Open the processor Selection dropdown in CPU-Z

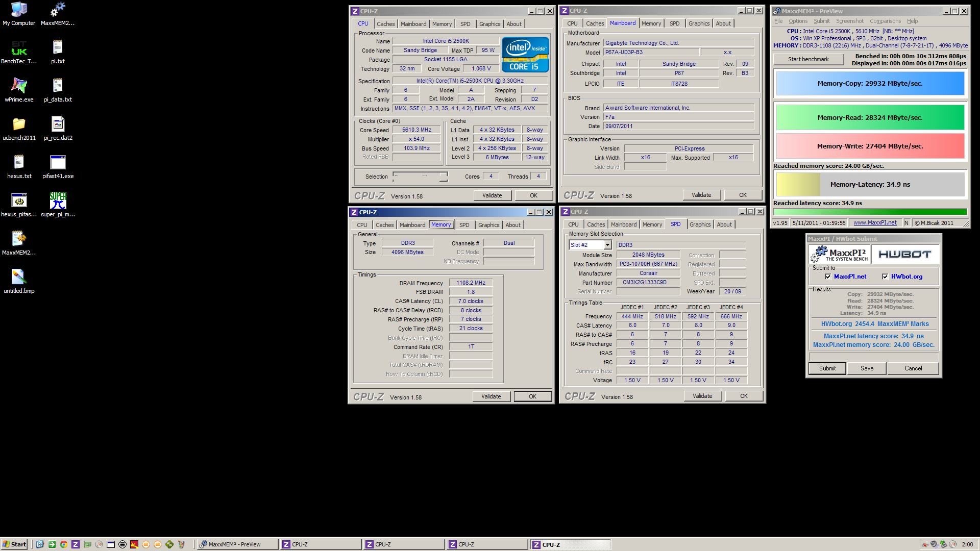point(420,177)
